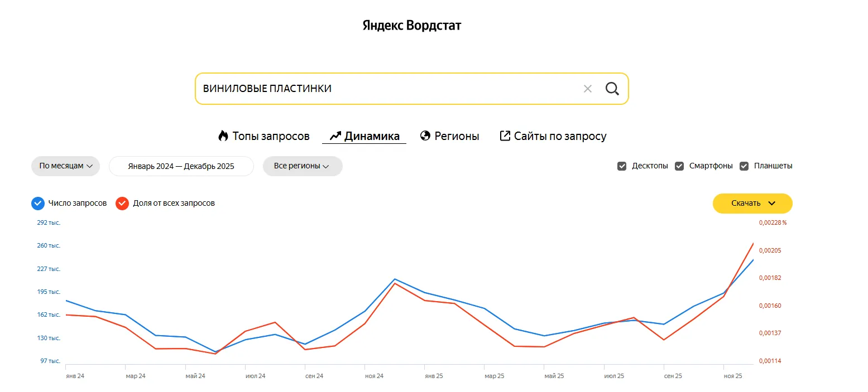Click the magnifying glass search icon
Image resolution: width=868 pixels, height=392 pixels.
click(x=612, y=89)
